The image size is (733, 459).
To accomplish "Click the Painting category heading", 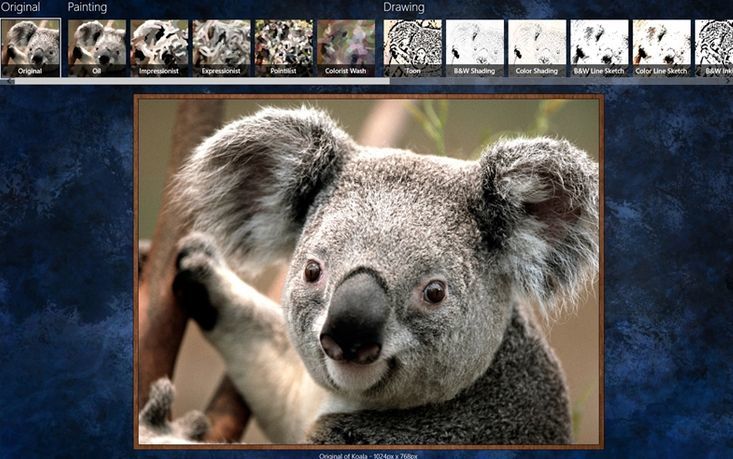I will (x=87, y=7).
